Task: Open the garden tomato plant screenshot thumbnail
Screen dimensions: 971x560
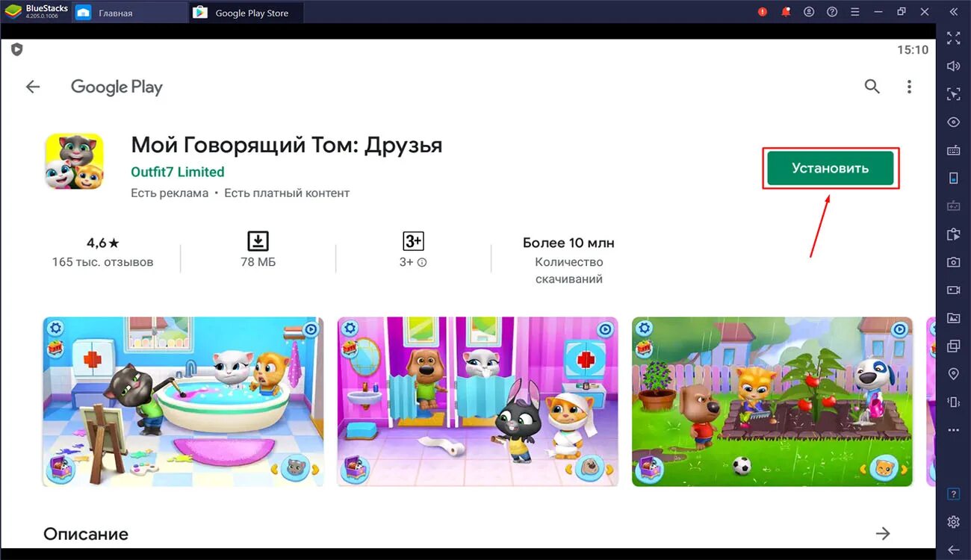Action: tap(772, 402)
